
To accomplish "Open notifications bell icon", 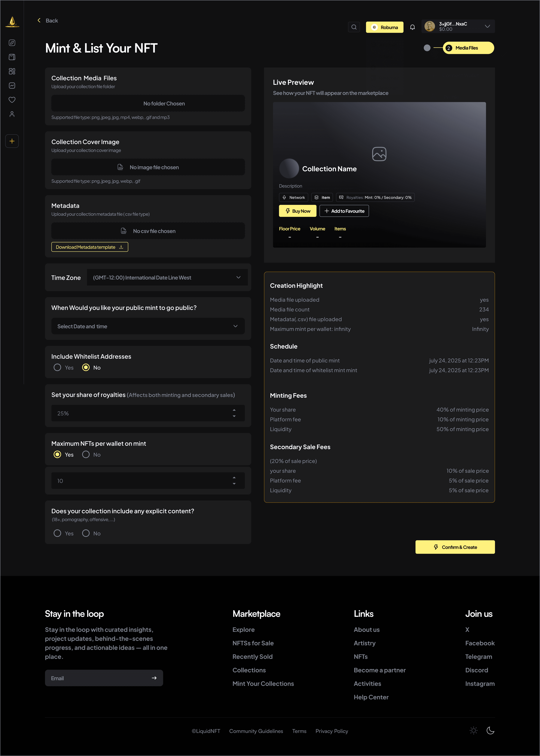I will pos(412,27).
